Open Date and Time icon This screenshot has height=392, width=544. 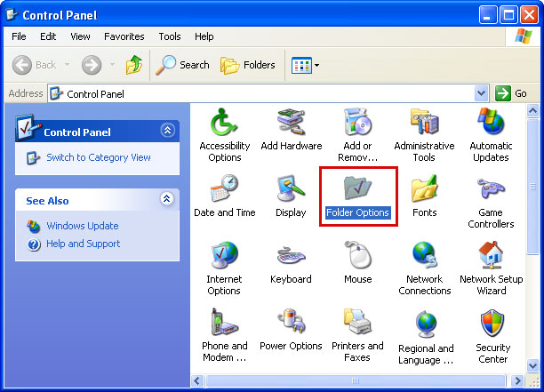[225, 196]
